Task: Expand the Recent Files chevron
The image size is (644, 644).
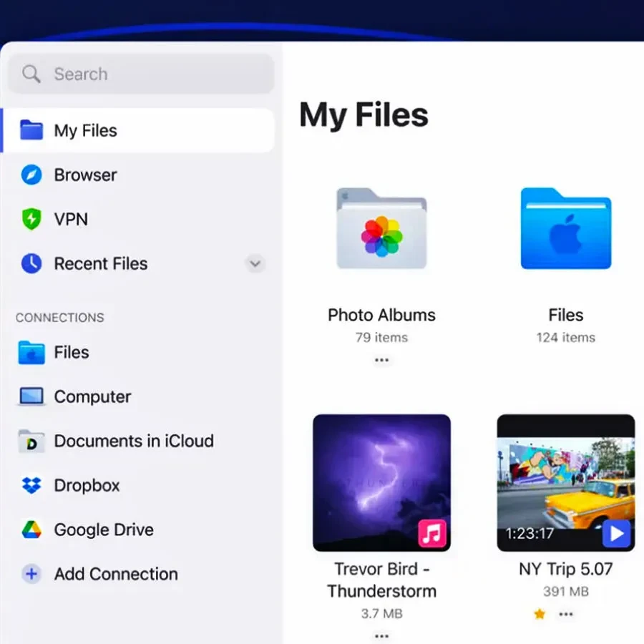Action: click(x=255, y=264)
